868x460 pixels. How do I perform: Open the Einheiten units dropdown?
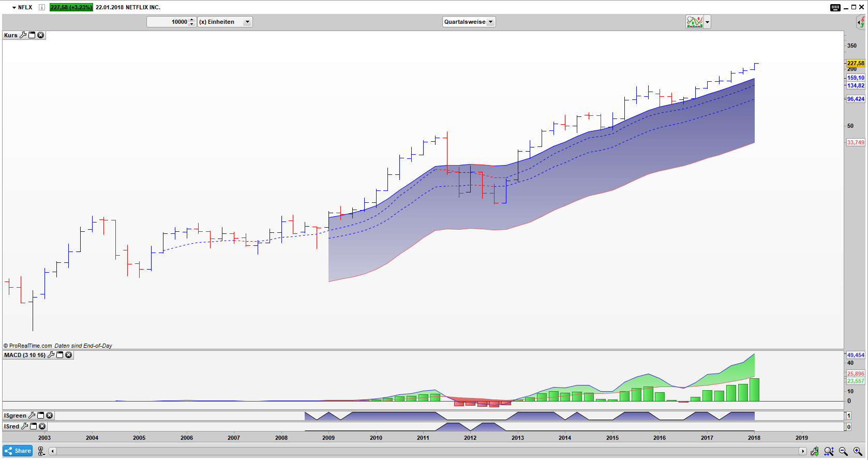click(247, 22)
